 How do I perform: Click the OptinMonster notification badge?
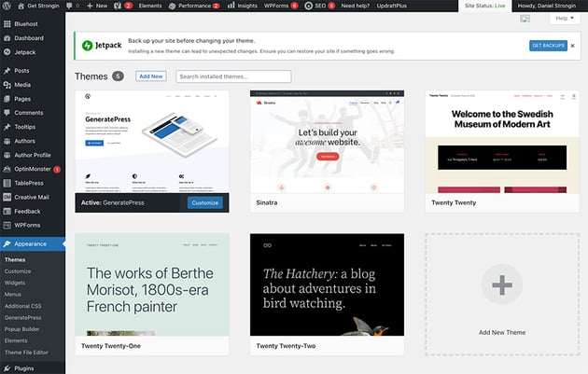[x=57, y=170]
